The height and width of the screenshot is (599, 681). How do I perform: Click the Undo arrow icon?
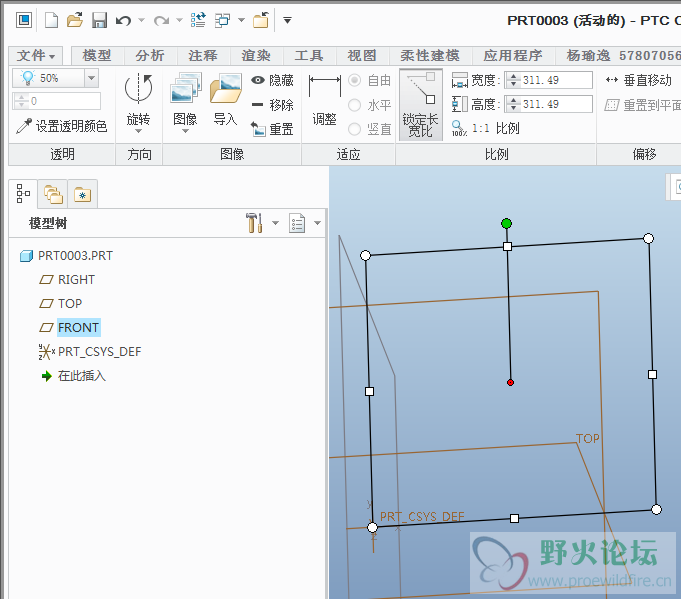pos(124,20)
